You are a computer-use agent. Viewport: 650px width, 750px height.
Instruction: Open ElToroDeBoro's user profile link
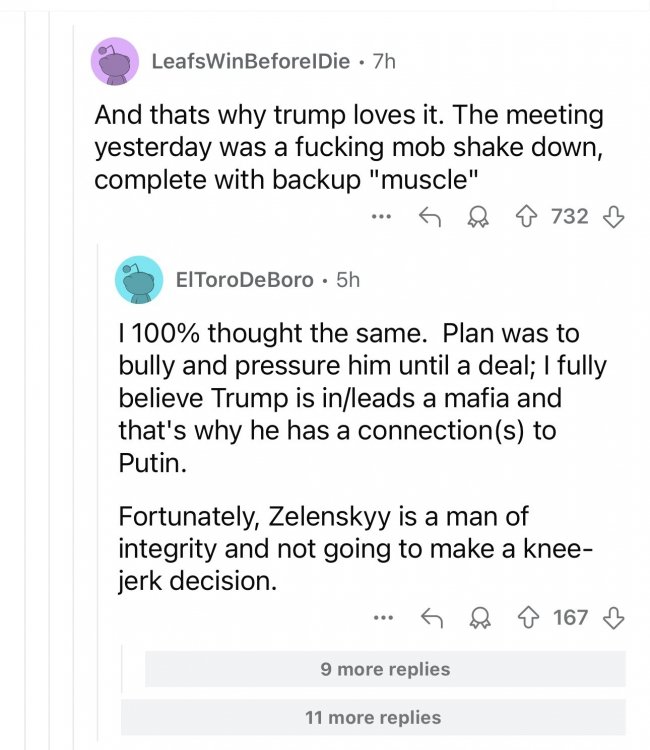245,280
